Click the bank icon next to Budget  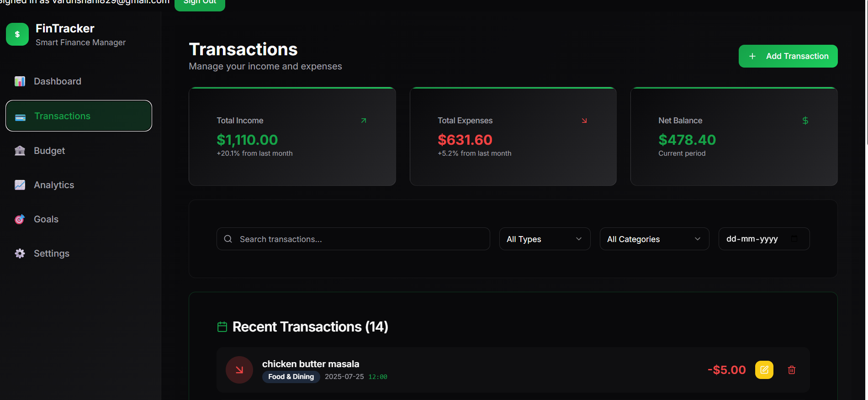point(20,150)
